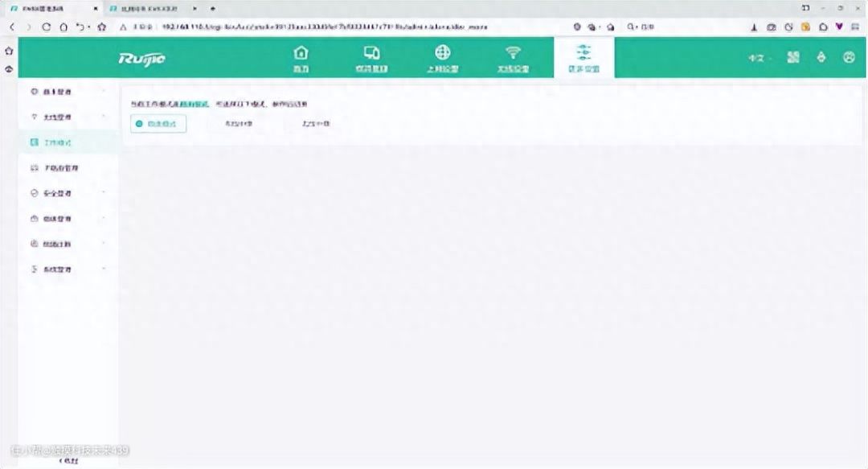
Task: Select the third work mode option
Action: pos(315,124)
